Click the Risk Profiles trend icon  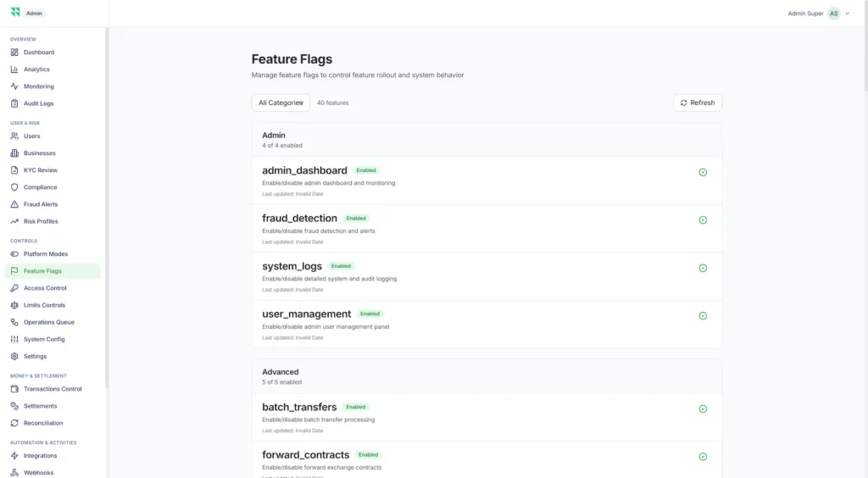click(x=14, y=221)
